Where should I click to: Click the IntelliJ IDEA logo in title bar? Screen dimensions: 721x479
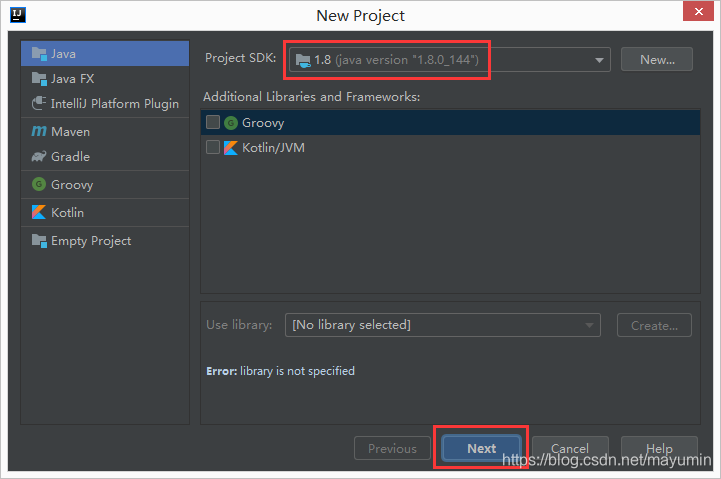coord(18,15)
